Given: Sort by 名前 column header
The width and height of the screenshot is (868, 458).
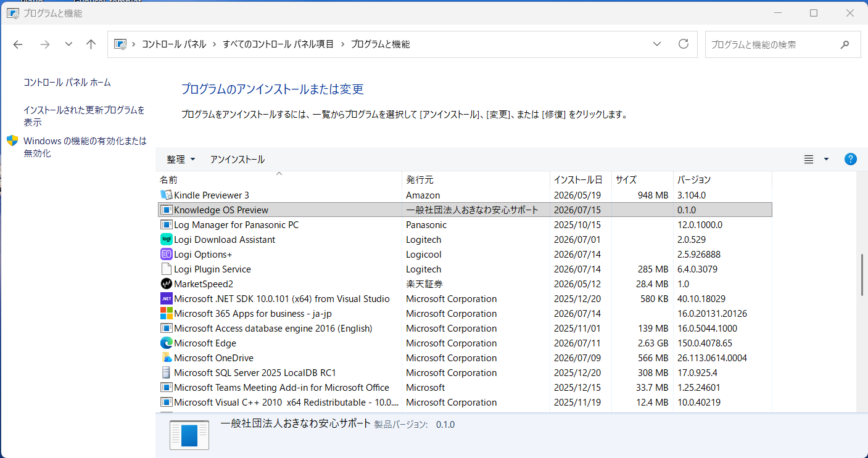Looking at the screenshot, I should [x=279, y=179].
